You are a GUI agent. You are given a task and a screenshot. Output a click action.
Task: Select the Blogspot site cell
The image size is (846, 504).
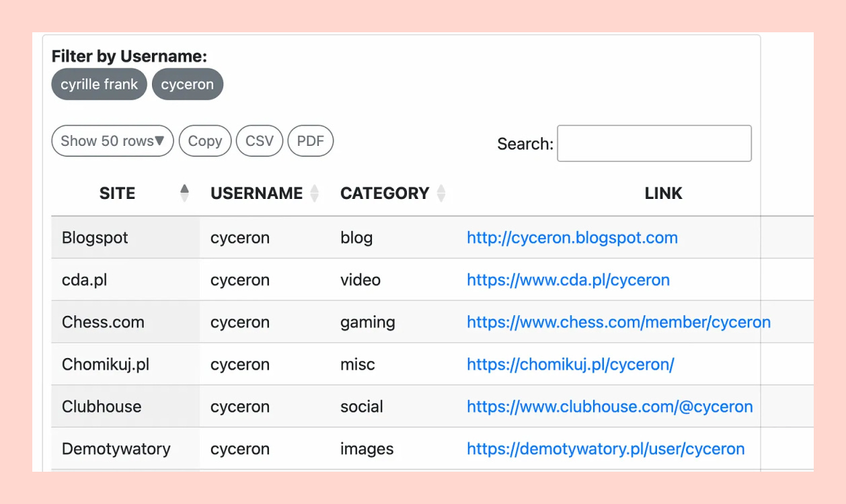tap(126, 238)
